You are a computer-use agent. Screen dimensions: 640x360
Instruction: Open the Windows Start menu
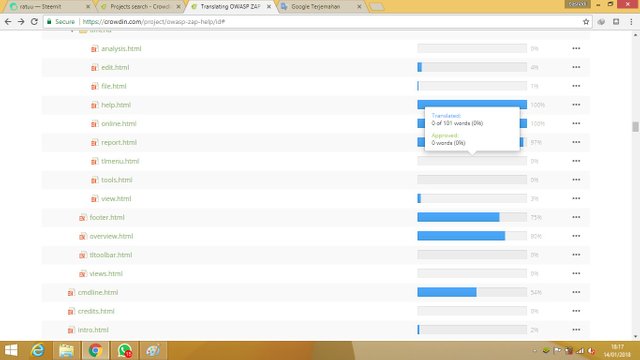(x=11, y=351)
